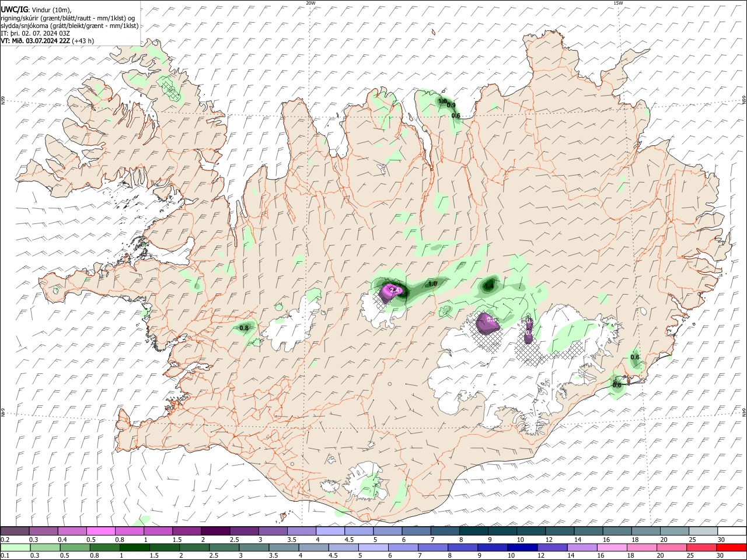This screenshot has height=560, width=747.
Task: Select the white final swatch in top legend row
Action: [x=731, y=531]
